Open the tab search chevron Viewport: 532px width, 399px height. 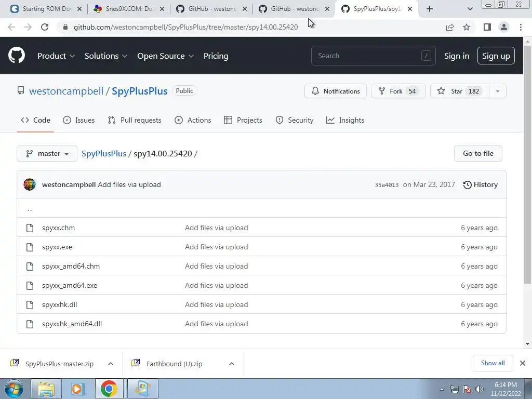(470, 9)
